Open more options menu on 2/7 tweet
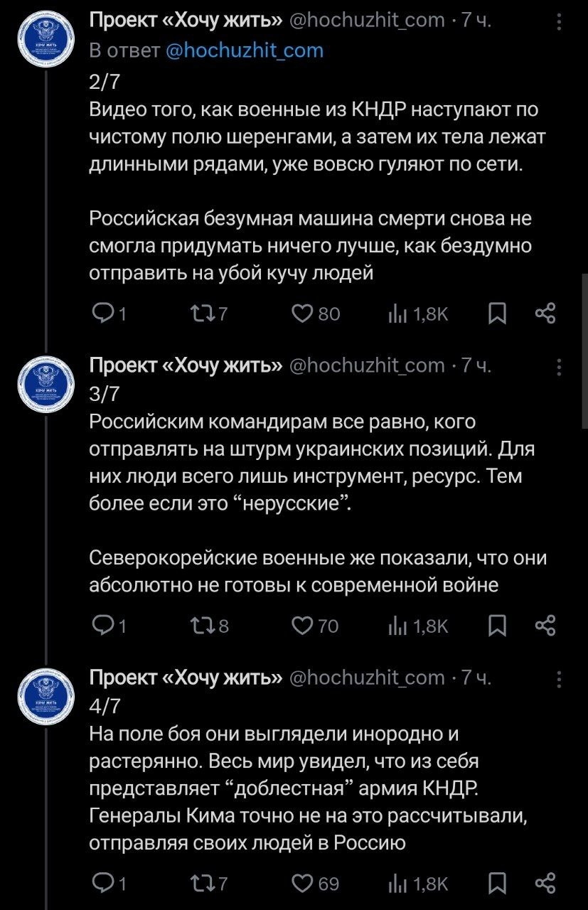 click(x=560, y=22)
